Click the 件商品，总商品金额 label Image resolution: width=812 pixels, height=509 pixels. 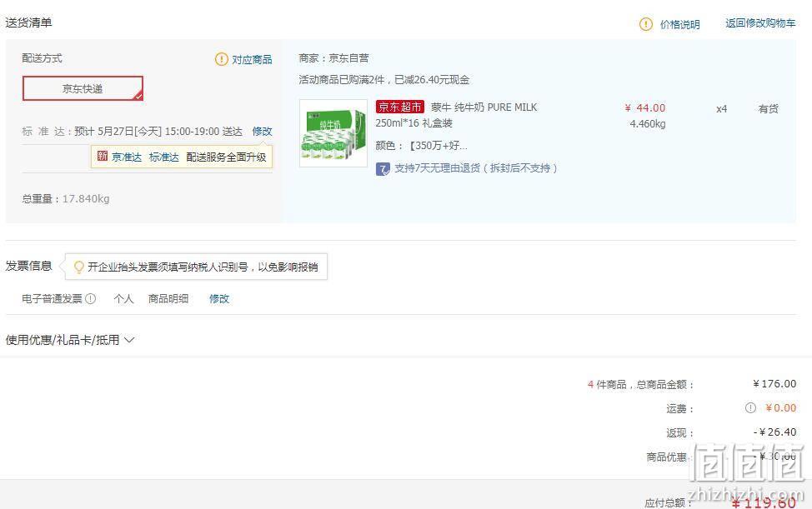tap(644, 384)
